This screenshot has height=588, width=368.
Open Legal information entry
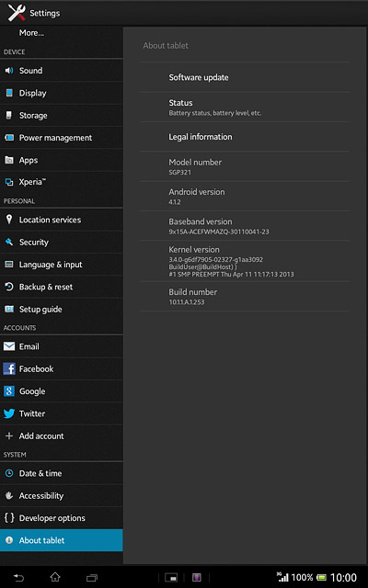coord(245,137)
